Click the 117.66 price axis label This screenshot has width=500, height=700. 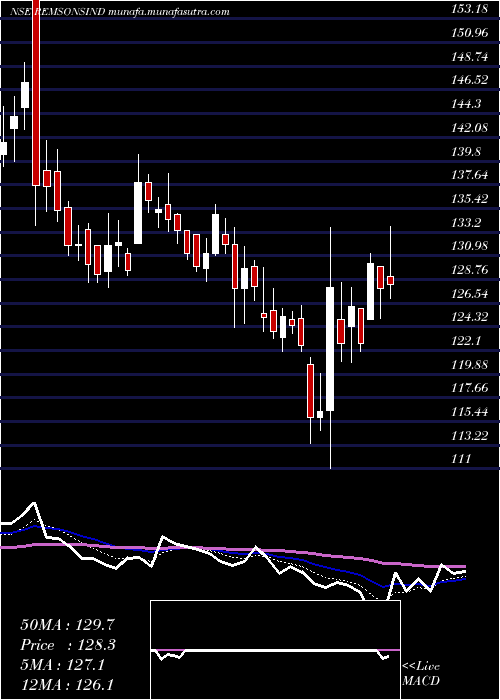tap(471, 388)
